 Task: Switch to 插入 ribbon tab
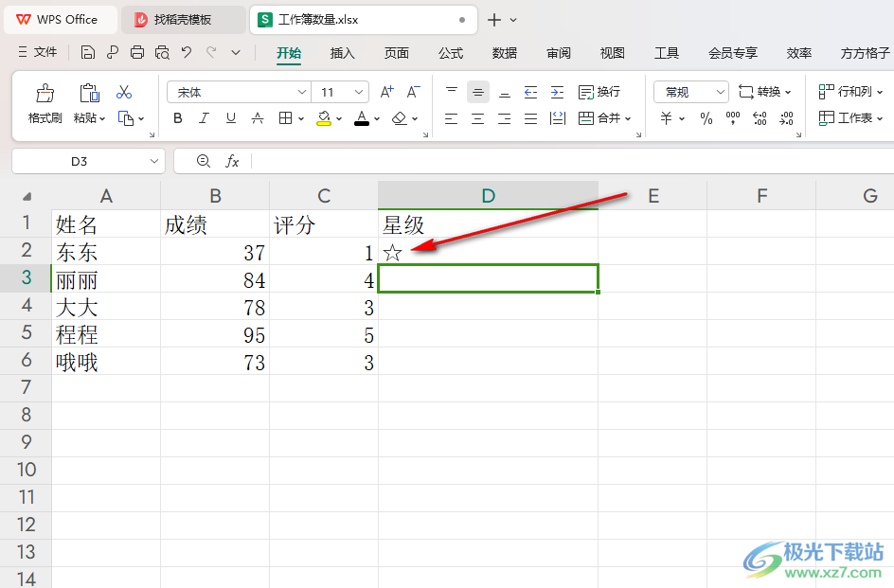[x=342, y=53]
